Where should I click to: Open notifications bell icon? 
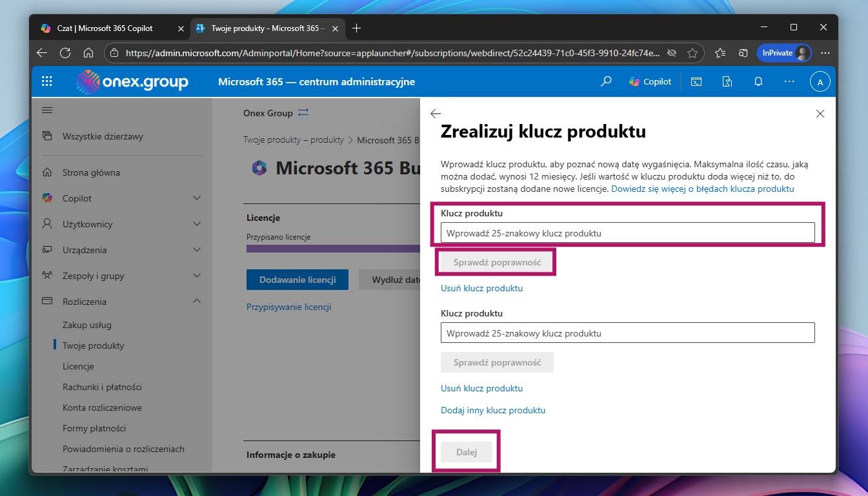(x=758, y=81)
